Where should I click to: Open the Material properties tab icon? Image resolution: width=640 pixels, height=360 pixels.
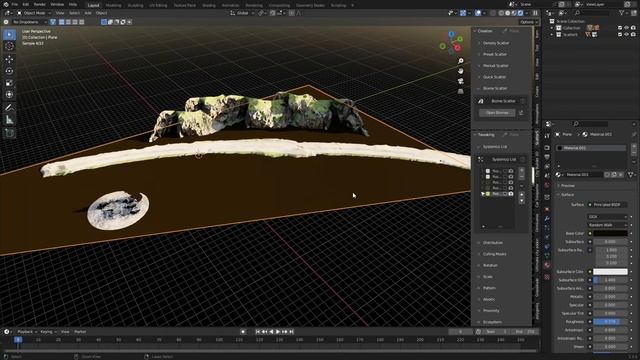click(x=547, y=265)
